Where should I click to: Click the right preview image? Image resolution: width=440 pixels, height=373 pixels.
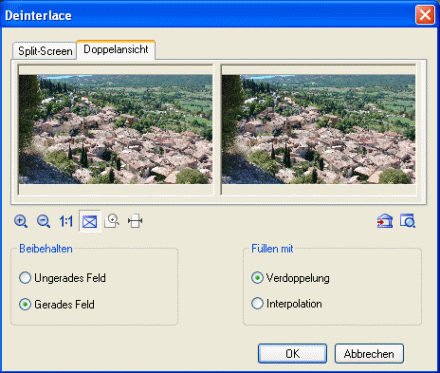(x=318, y=129)
